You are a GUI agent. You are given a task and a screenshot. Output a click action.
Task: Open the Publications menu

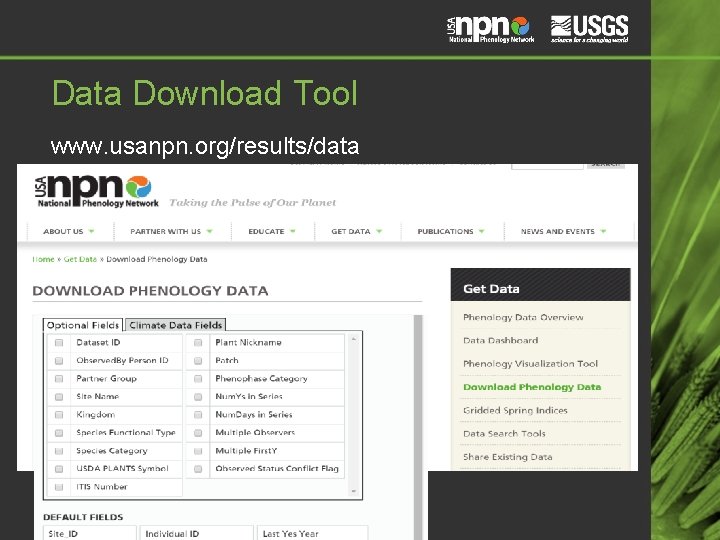point(445,231)
